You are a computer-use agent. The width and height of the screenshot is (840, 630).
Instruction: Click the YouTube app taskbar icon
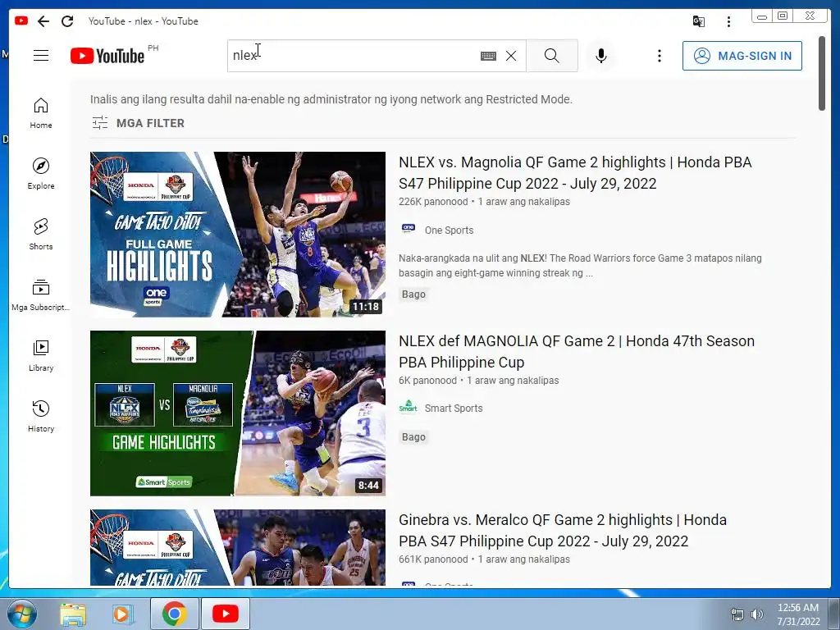[226, 614]
